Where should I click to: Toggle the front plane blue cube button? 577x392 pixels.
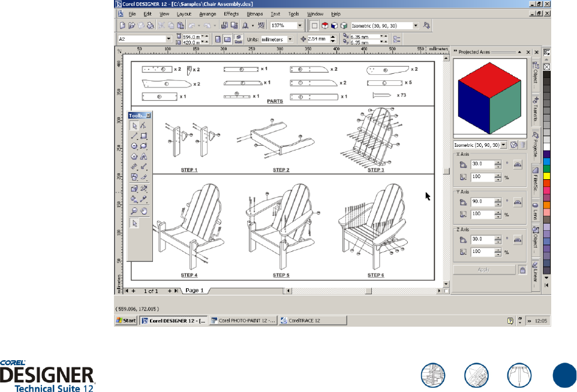click(x=334, y=25)
